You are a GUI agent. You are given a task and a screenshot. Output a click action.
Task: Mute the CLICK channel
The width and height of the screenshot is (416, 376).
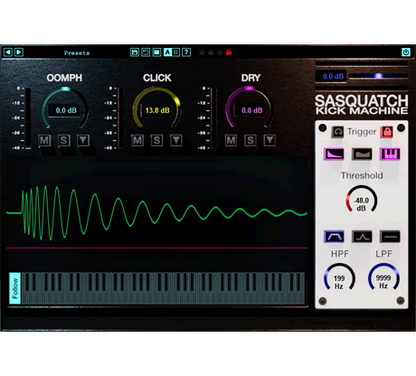point(137,140)
